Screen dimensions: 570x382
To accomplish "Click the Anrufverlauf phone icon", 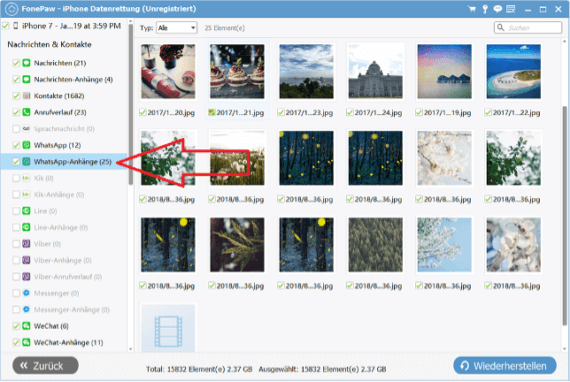I will [26, 112].
